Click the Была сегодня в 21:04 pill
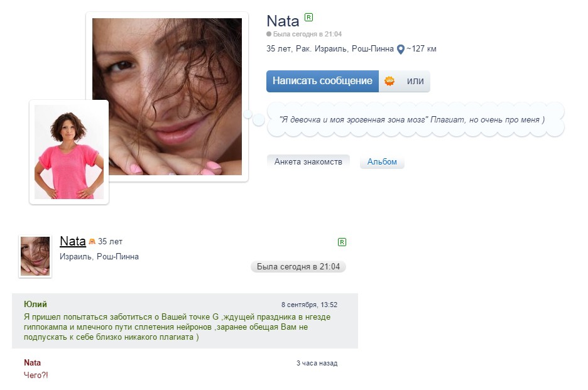 point(298,267)
